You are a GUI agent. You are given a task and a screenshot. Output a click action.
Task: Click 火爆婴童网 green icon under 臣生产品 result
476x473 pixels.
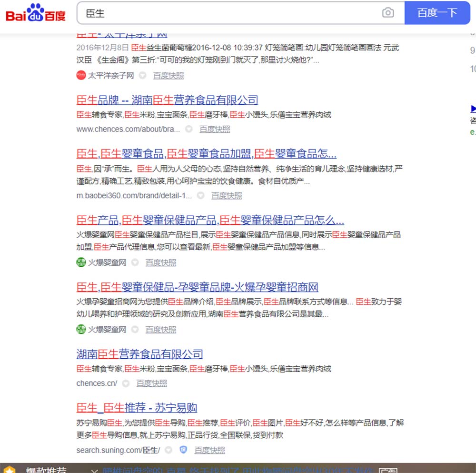(x=81, y=262)
